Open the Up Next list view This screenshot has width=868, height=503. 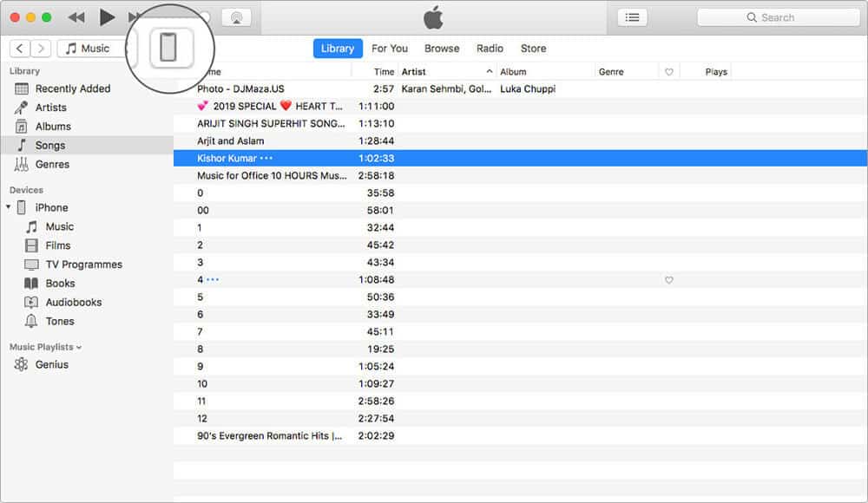[x=632, y=17]
